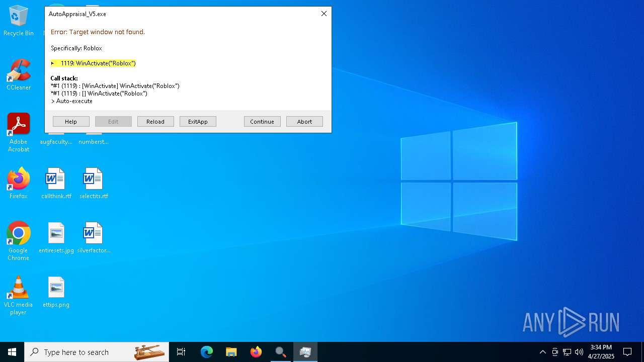Click the '> Auto-execute' call stack line
Viewport: 644px width, 362px height.
coord(71,101)
